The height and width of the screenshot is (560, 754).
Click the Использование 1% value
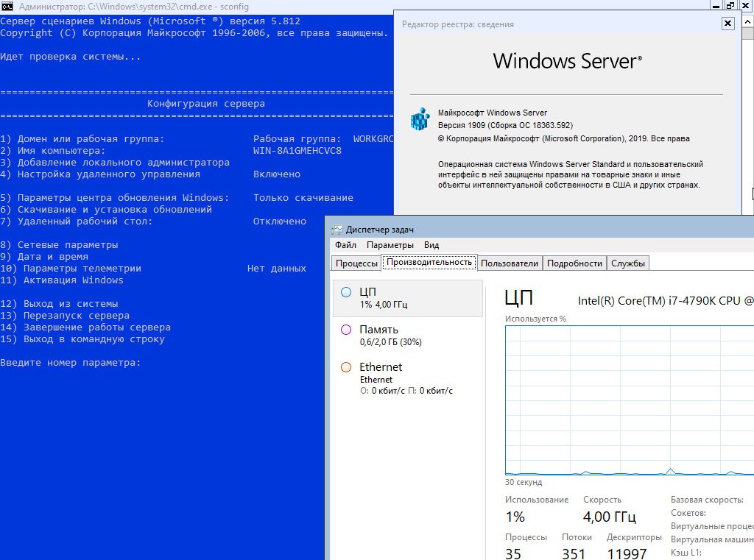[x=515, y=517]
